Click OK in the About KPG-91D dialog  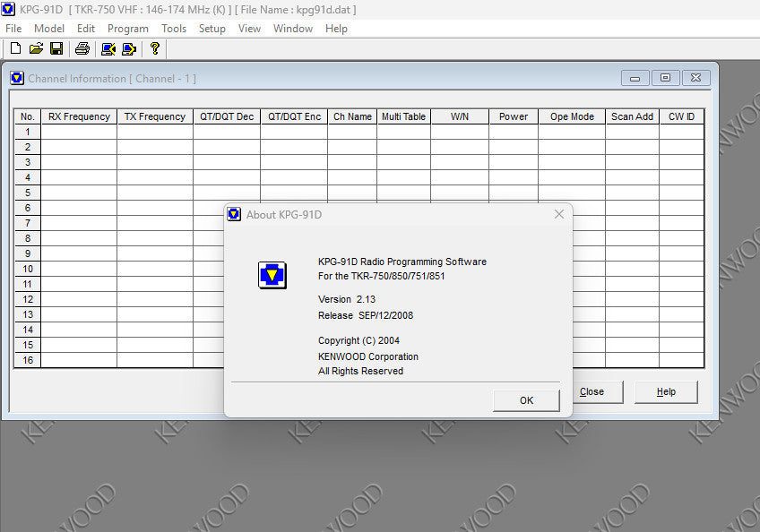point(526,400)
